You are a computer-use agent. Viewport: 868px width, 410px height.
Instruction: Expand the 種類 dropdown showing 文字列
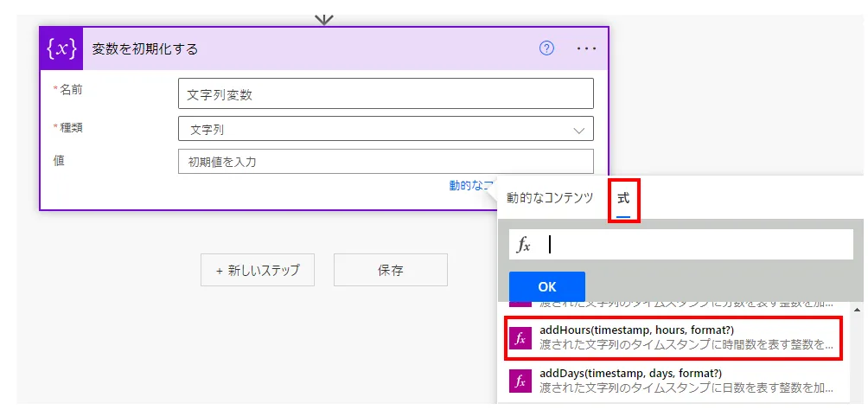[x=386, y=129]
